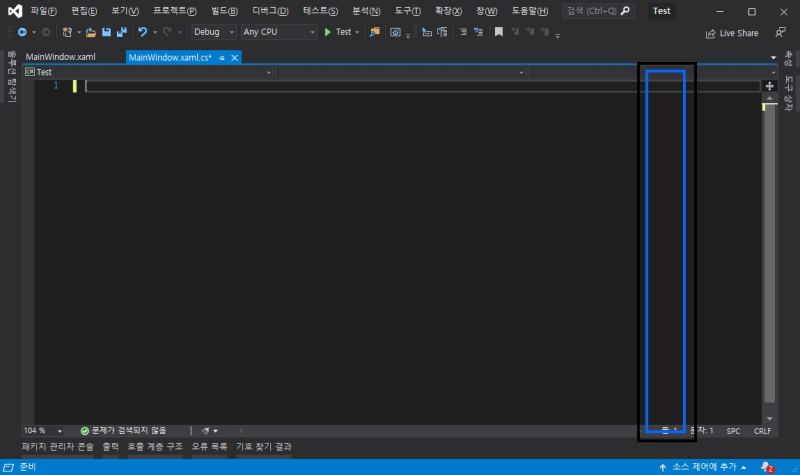Click the feedback icon near Live Share
The image size is (800, 475).
[780, 33]
